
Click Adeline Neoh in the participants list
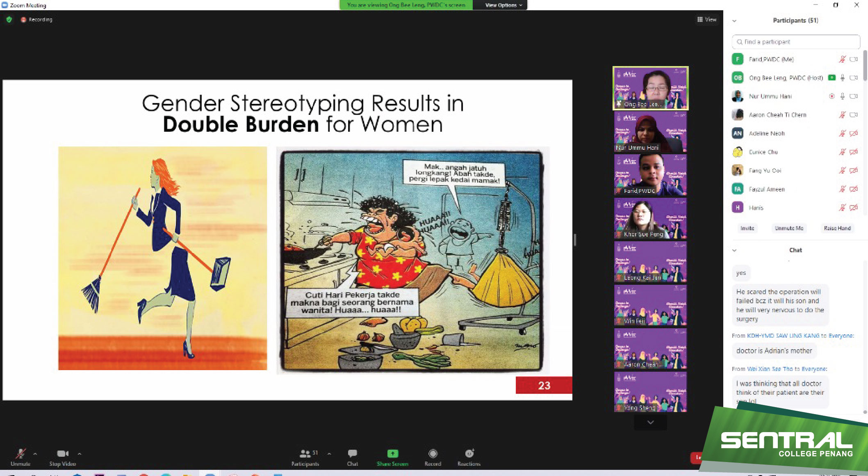pyautogui.click(x=795, y=133)
